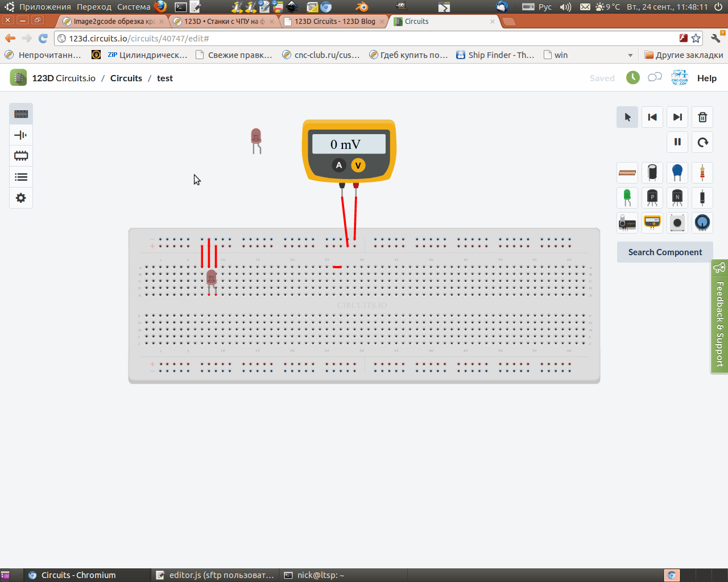Viewport: 728px width, 582px height.
Task: Click the Search Component button
Action: pos(665,252)
